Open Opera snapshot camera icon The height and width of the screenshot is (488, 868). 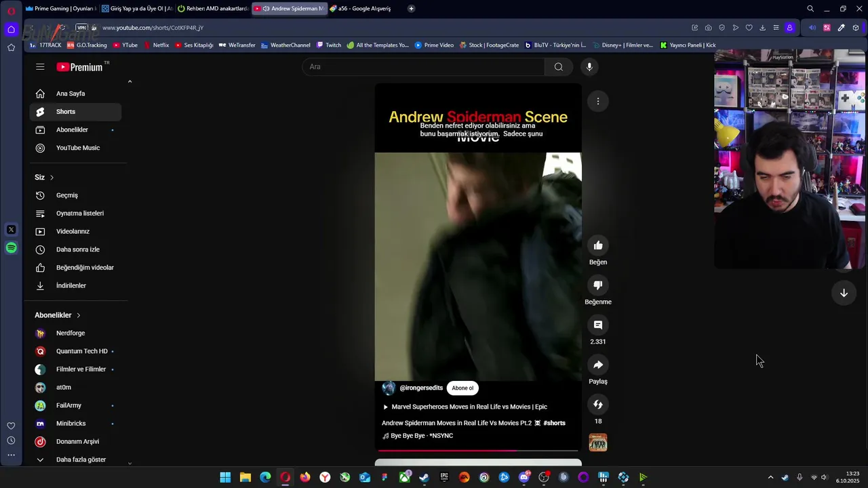(708, 28)
